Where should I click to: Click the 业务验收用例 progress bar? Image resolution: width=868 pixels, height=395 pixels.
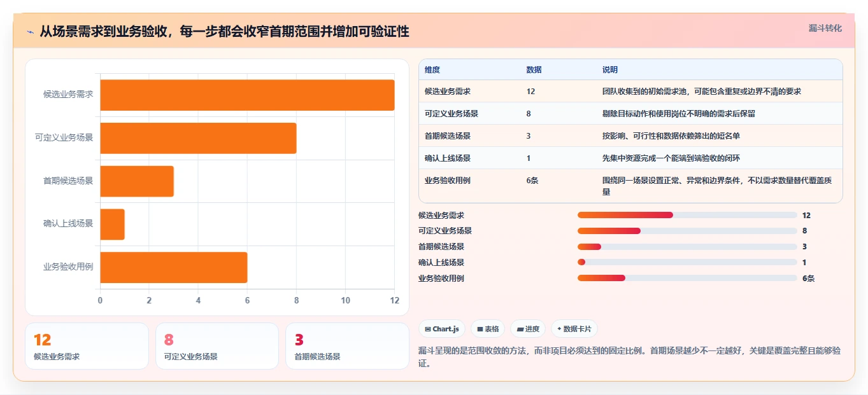(x=687, y=278)
